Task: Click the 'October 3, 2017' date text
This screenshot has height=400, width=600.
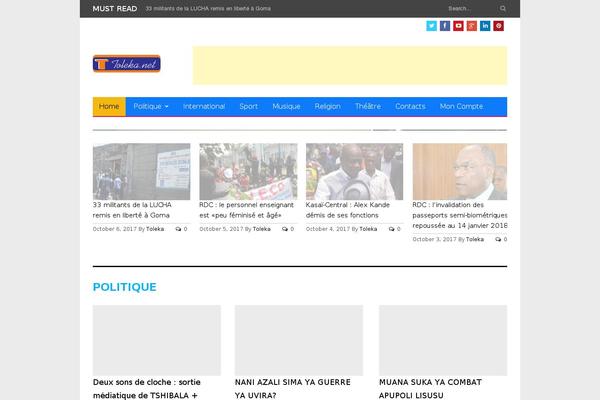Action: [x=434, y=239]
